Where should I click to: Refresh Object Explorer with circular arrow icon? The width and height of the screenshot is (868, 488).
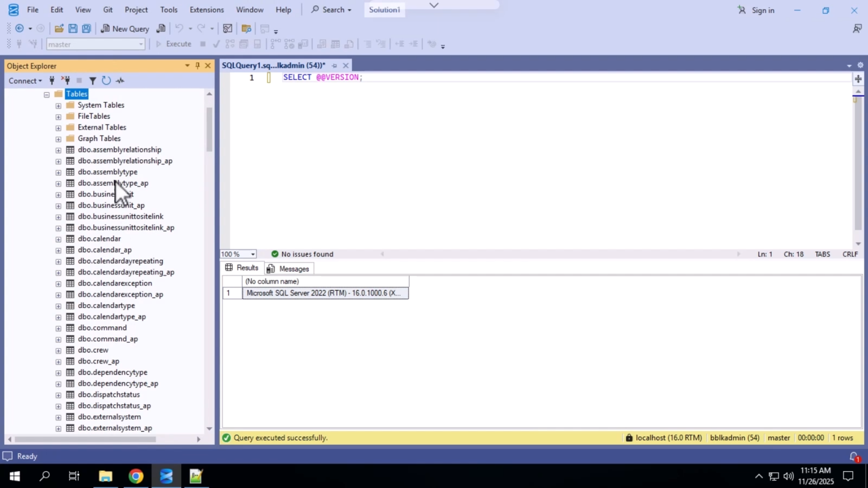tap(106, 80)
